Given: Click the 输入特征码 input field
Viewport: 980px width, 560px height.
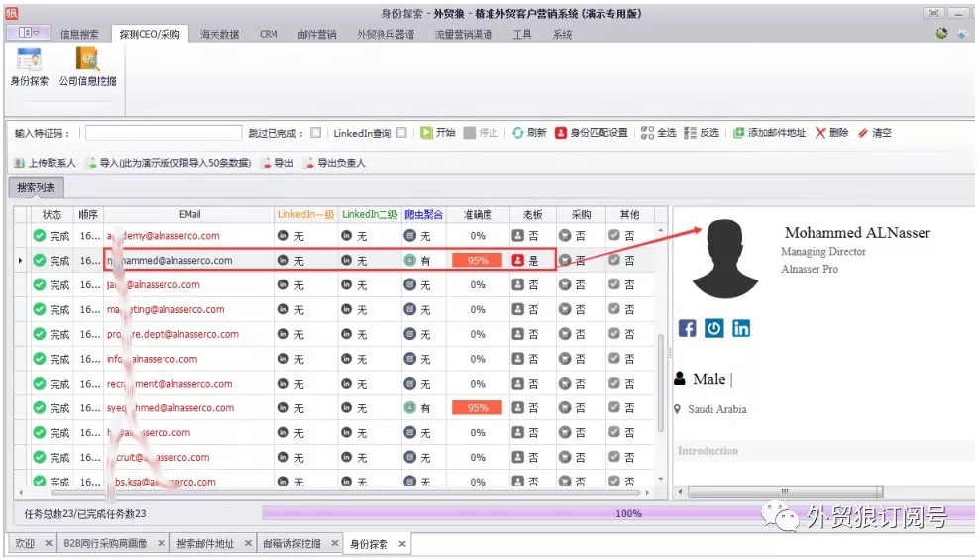Looking at the screenshot, I should tap(163, 133).
